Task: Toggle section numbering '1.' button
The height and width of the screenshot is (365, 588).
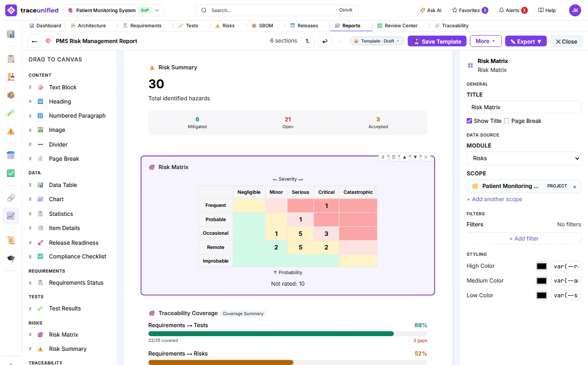Action: point(308,41)
